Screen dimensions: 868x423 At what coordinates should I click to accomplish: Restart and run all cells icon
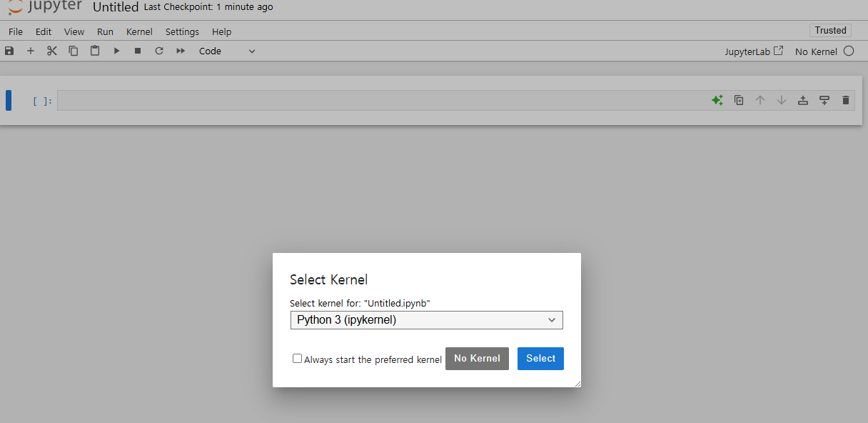pos(181,51)
